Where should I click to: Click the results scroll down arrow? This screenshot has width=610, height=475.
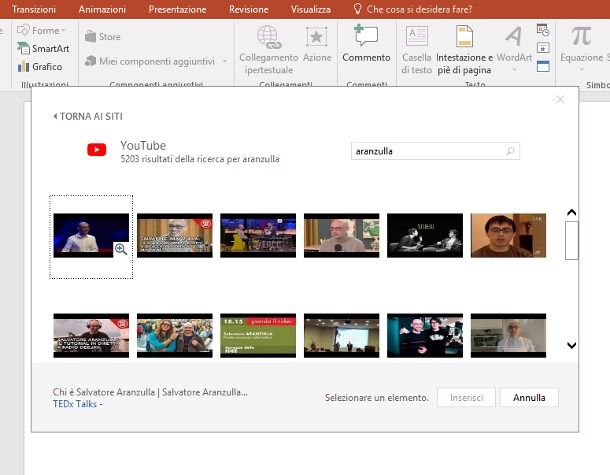(571, 345)
